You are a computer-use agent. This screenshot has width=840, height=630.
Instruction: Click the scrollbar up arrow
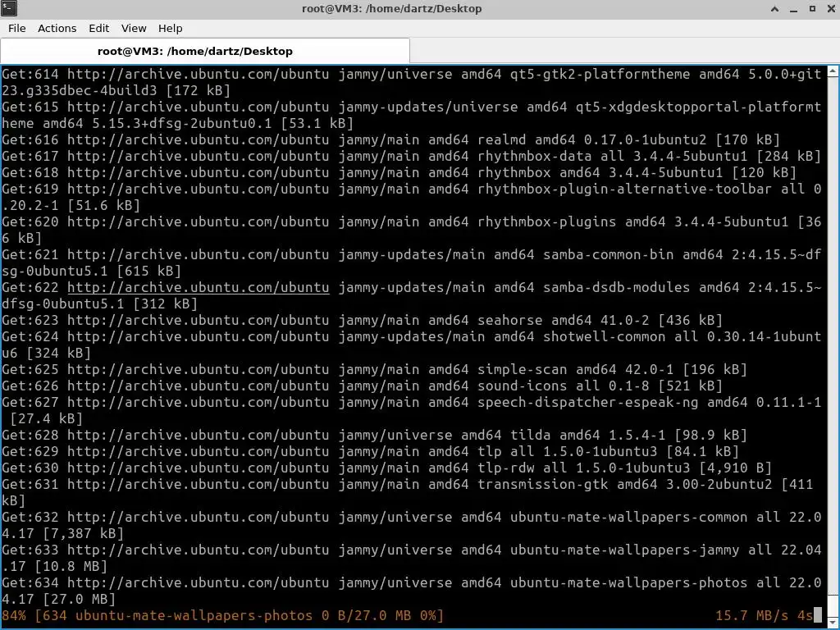click(x=833, y=71)
